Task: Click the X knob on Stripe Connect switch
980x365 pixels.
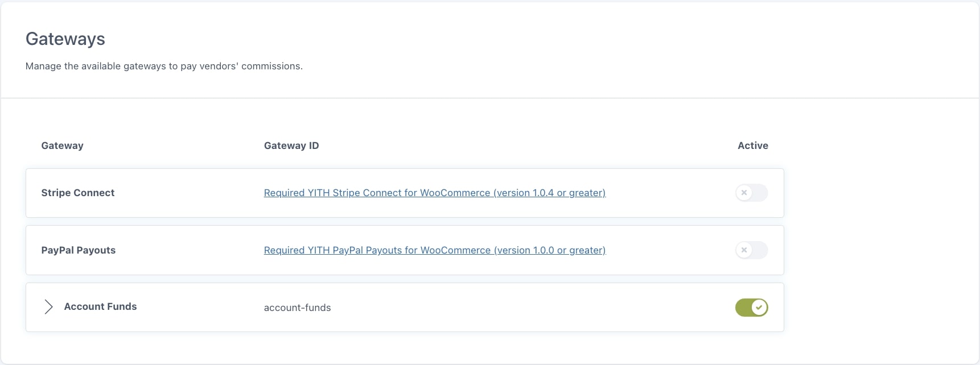Action: [x=744, y=193]
